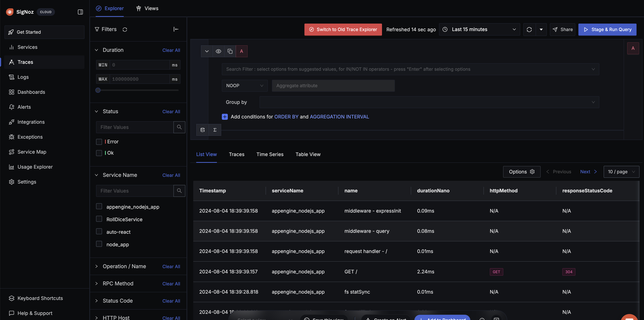
Task: Collapse the Filters panel
Action: 176,29
